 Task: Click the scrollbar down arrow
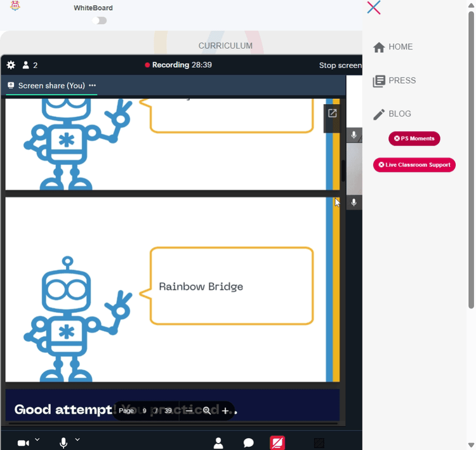coord(471,446)
